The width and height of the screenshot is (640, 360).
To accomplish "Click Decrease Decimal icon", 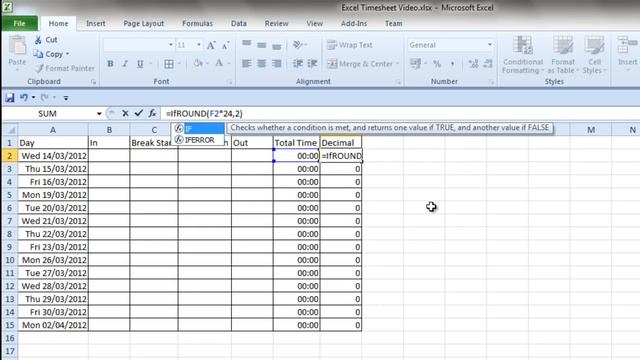I will [488, 64].
